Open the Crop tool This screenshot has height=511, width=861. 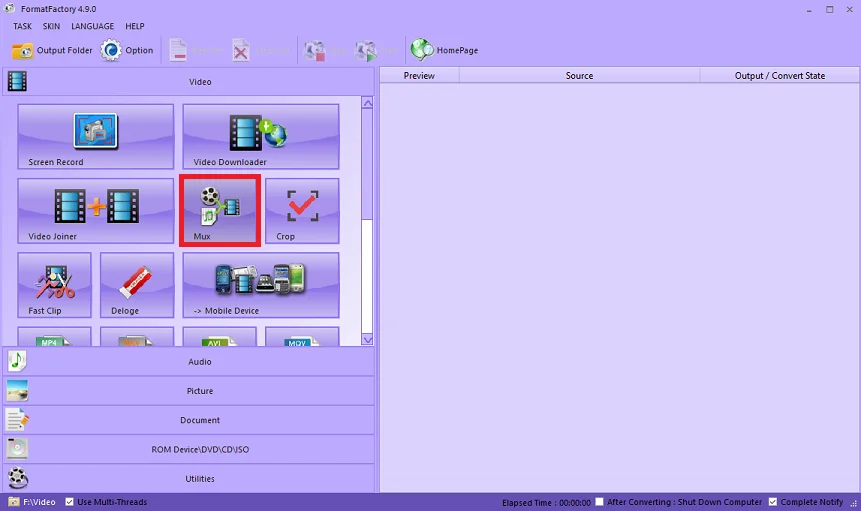[302, 211]
